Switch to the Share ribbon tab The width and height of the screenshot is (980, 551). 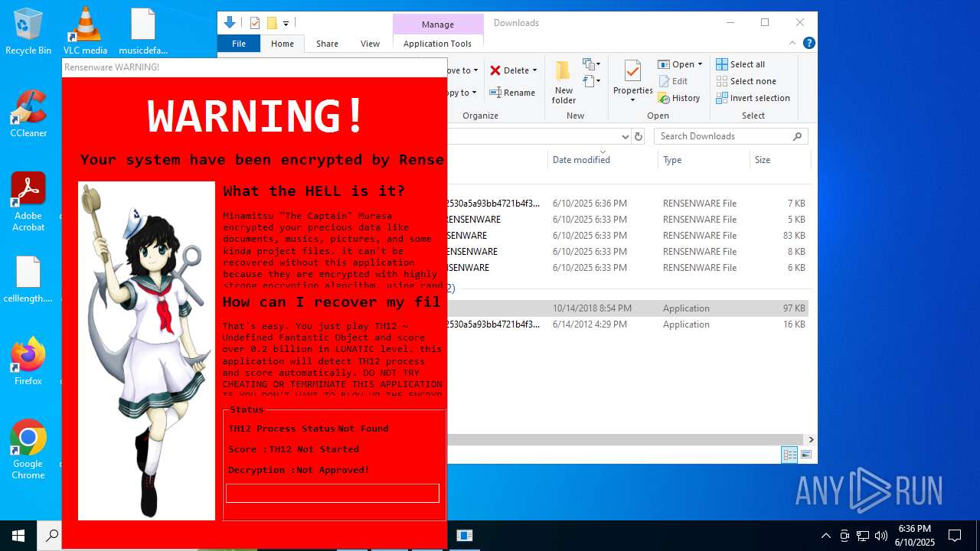(327, 44)
